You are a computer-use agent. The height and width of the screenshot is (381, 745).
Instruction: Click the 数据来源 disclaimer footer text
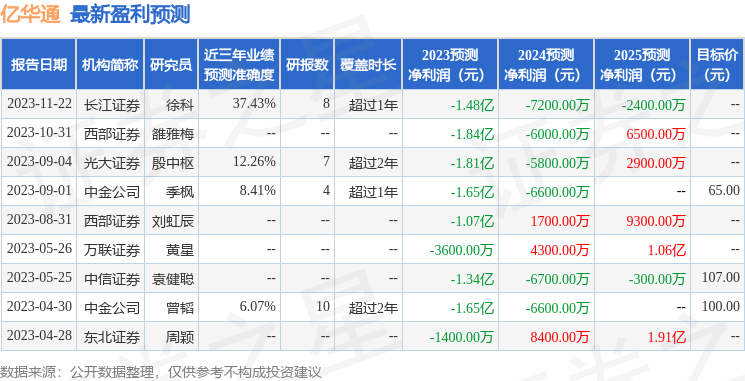click(161, 371)
